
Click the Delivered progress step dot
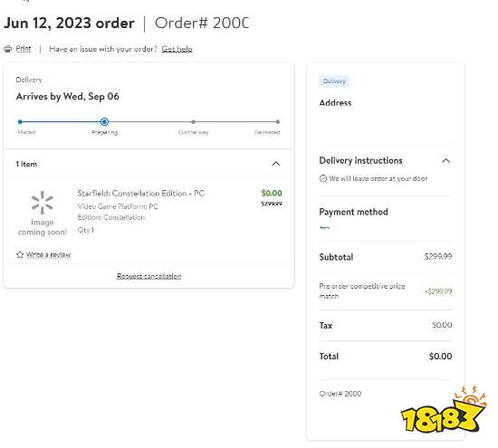click(278, 121)
